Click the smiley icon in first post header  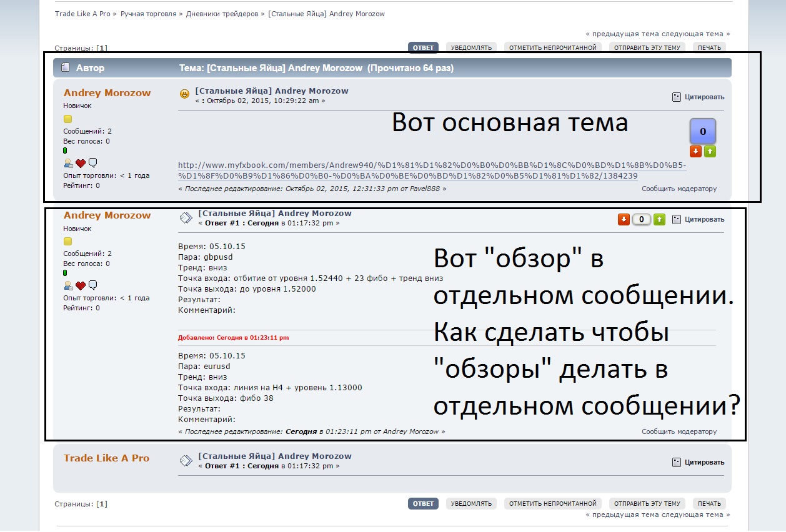pyautogui.click(x=184, y=94)
